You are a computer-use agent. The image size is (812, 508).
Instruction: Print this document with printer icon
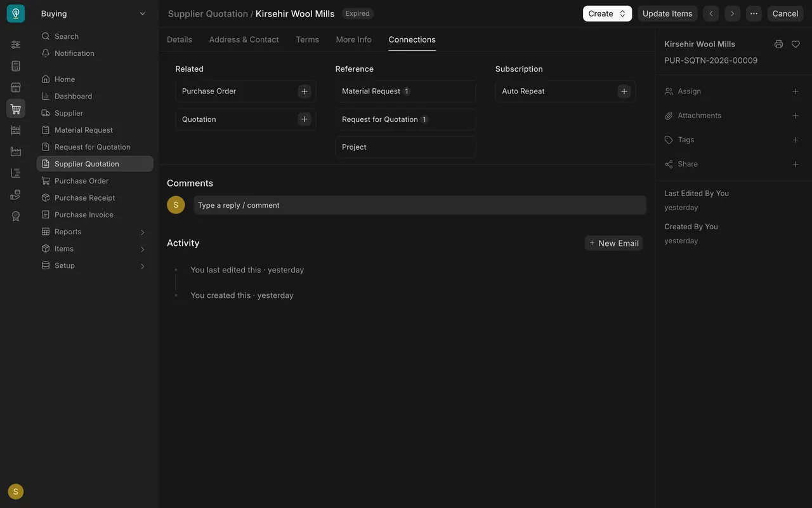[x=778, y=44]
